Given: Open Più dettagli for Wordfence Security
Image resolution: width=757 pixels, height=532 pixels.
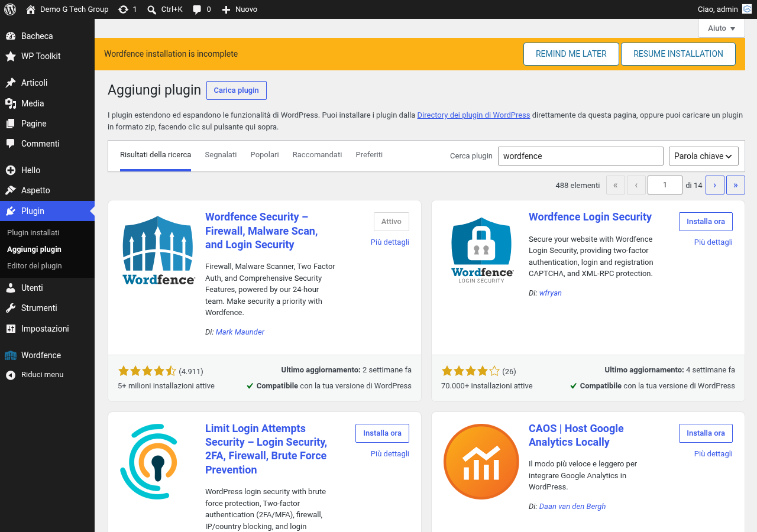Looking at the screenshot, I should [x=390, y=242].
